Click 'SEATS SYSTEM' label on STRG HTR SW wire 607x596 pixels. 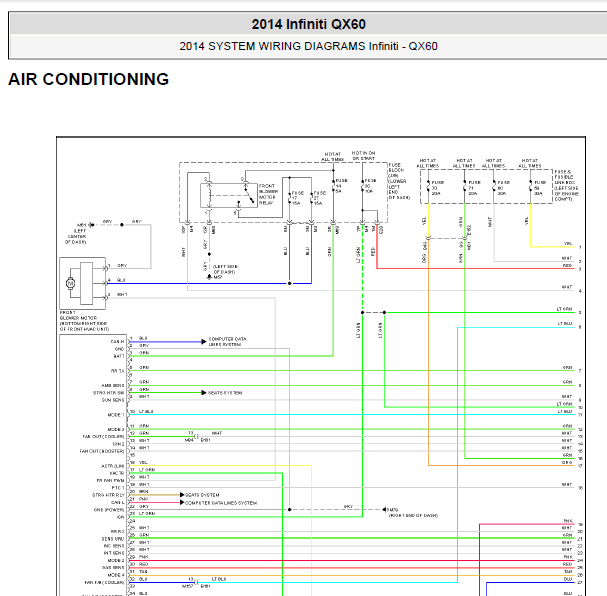coord(225,393)
